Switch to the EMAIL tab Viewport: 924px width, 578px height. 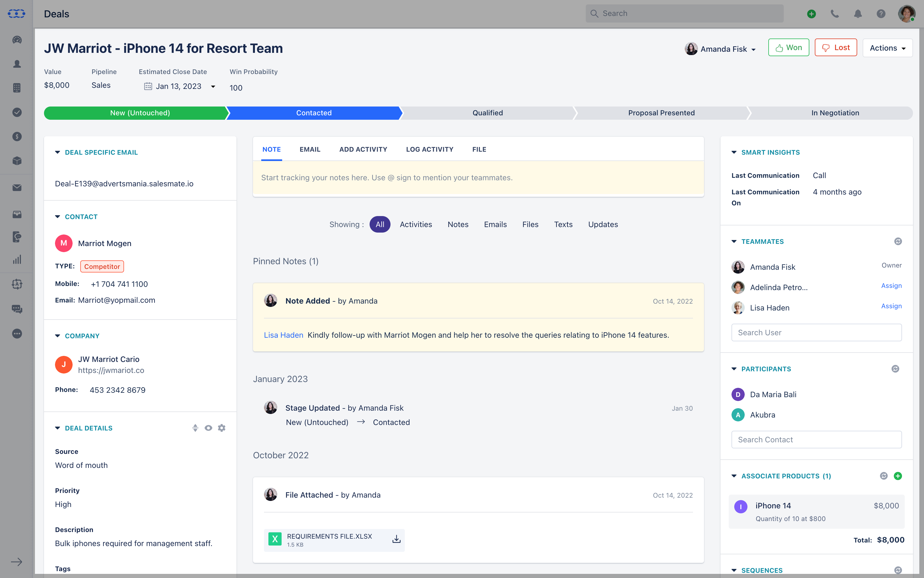[x=310, y=149]
